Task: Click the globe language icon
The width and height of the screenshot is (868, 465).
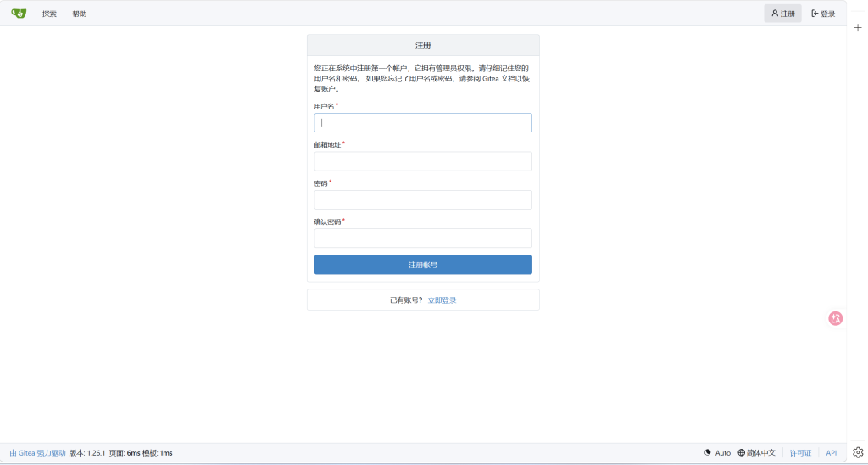Action: tap(741, 453)
